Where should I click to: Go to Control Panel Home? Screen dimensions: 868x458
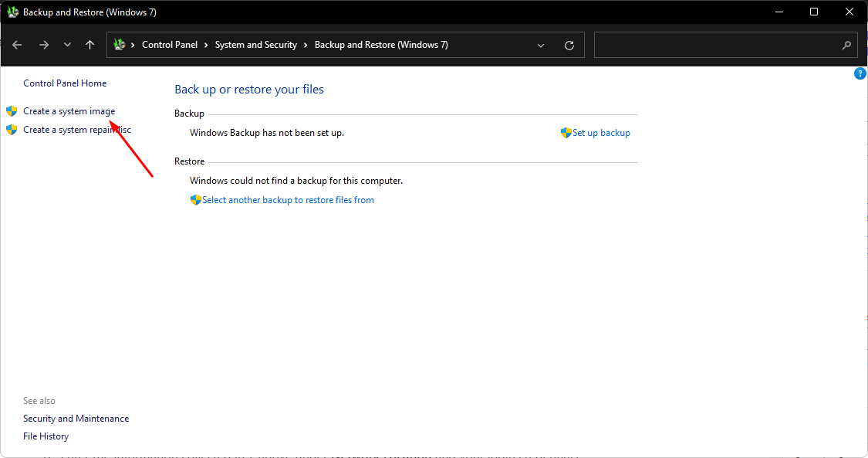coord(65,83)
